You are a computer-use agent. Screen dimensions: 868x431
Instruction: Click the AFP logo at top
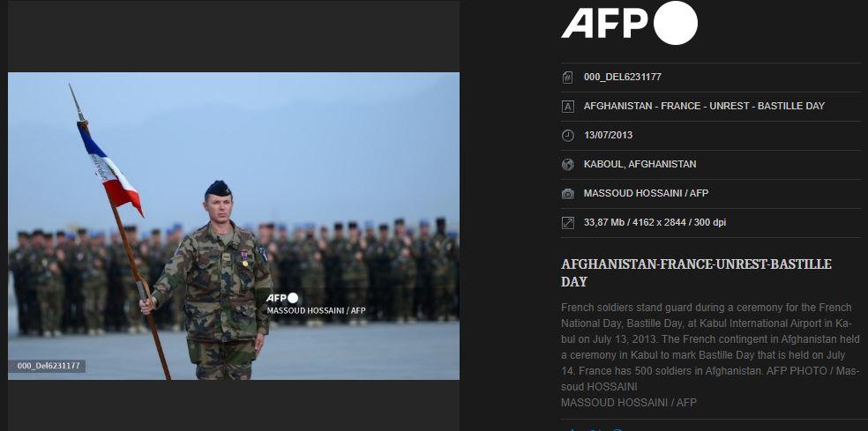[630, 23]
